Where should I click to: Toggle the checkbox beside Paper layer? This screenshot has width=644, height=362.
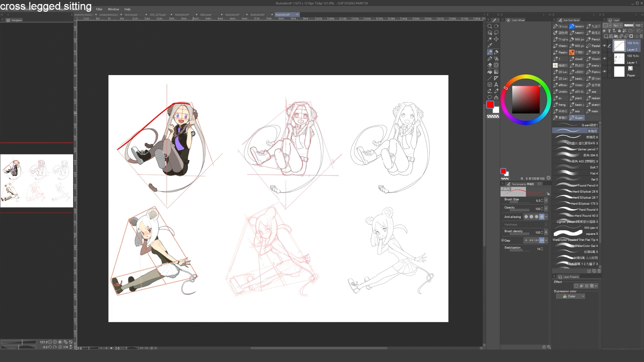[x=609, y=71]
